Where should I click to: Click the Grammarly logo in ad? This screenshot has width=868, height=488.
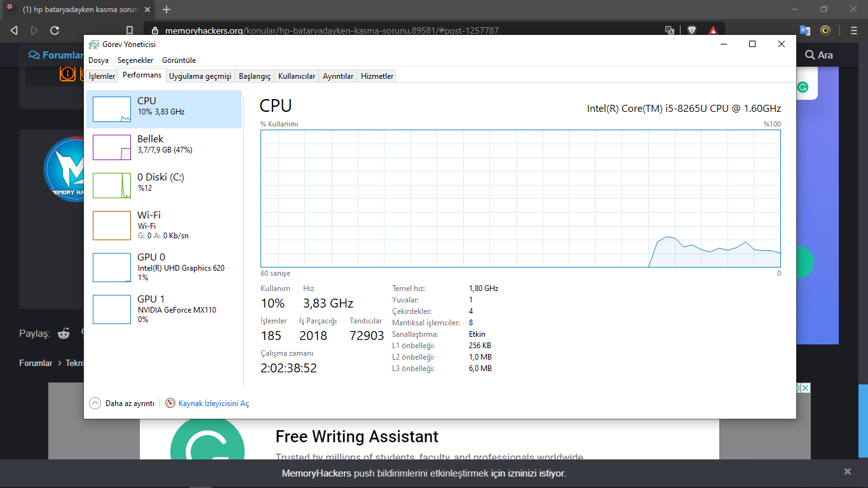207,440
